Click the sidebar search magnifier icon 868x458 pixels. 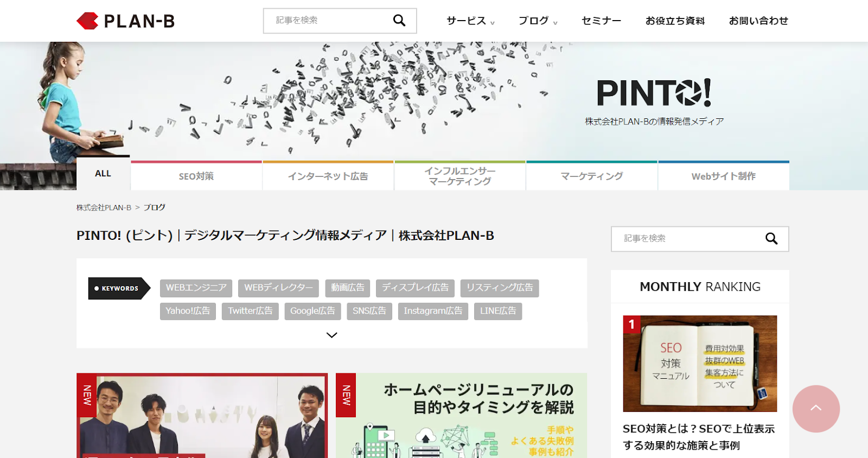[771, 239]
